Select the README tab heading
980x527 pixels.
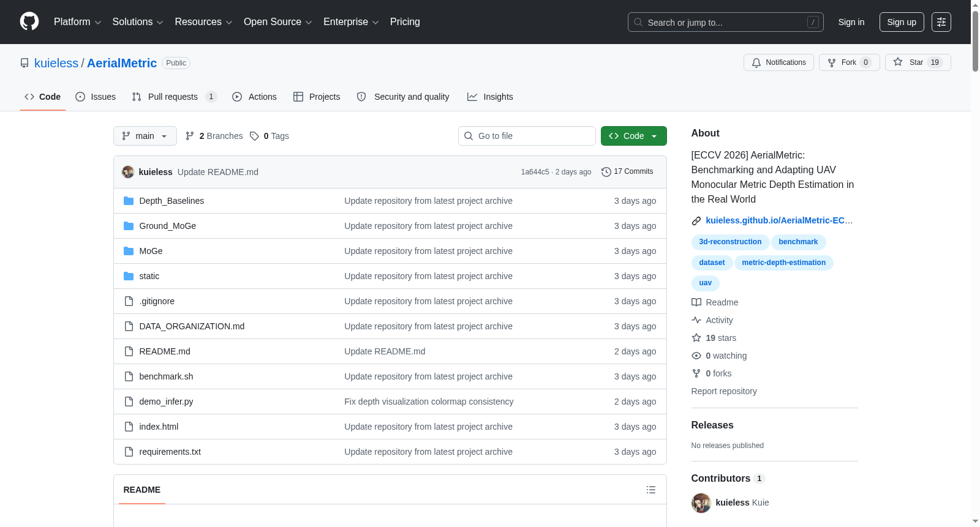pos(142,490)
